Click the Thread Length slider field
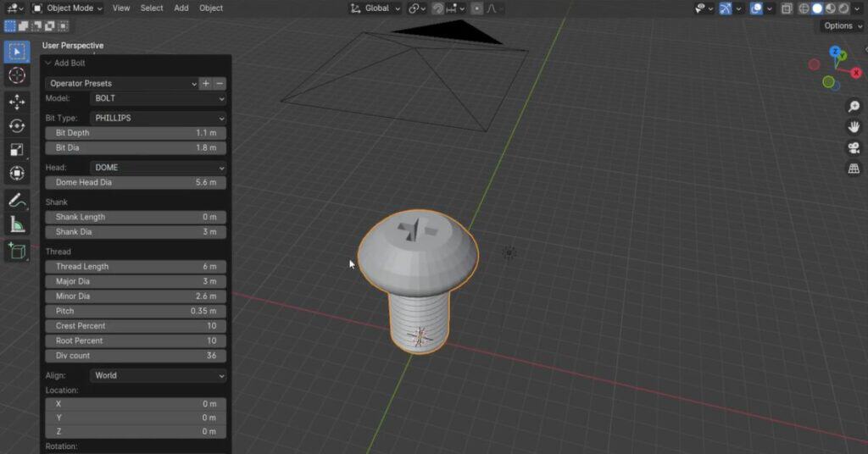 pyautogui.click(x=136, y=267)
